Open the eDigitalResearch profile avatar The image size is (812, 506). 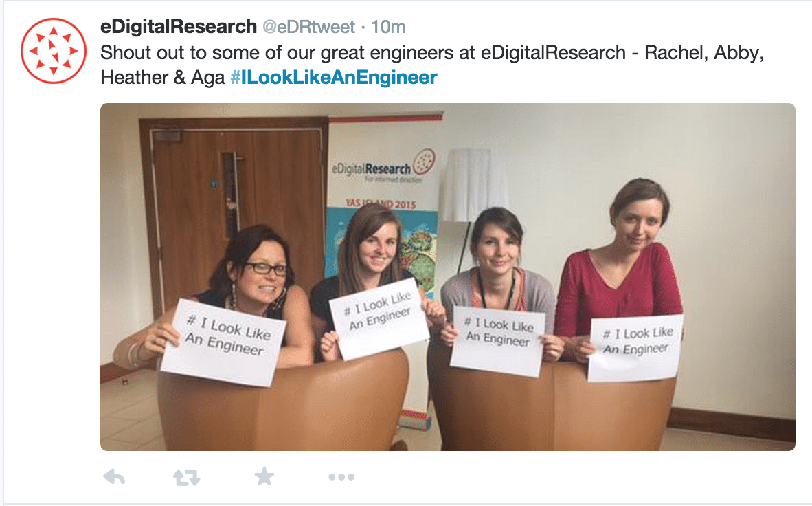point(54,50)
